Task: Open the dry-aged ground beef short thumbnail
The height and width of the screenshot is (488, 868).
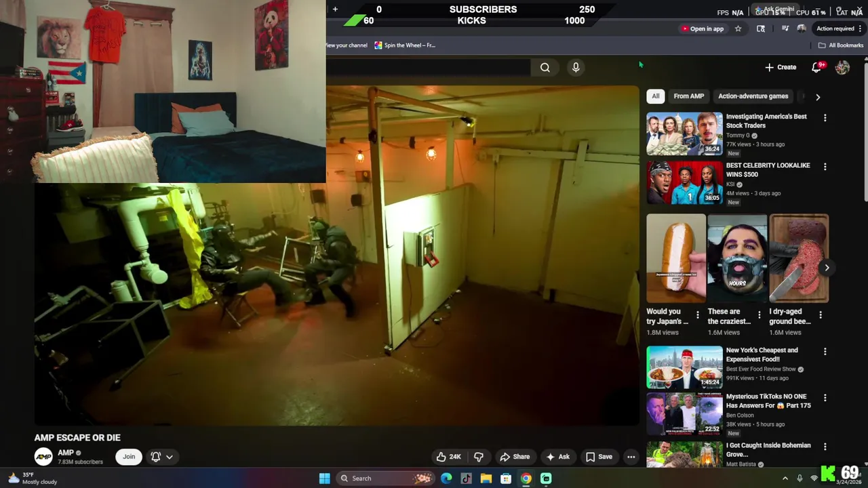Action: pos(799,258)
